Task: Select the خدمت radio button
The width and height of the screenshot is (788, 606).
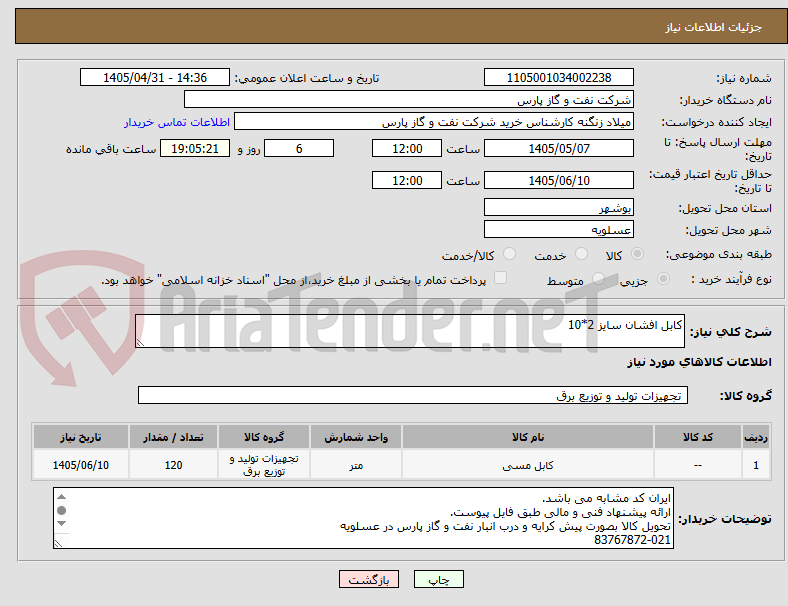Action: click(x=581, y=254)
